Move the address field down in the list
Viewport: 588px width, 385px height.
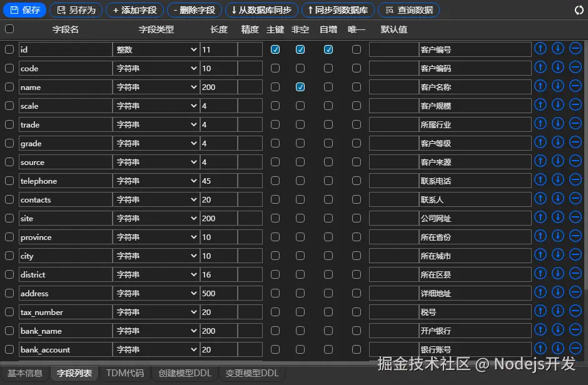(557, 292)
